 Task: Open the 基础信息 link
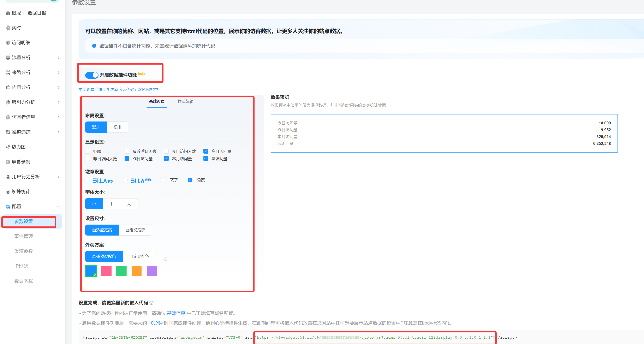point(176,313)
